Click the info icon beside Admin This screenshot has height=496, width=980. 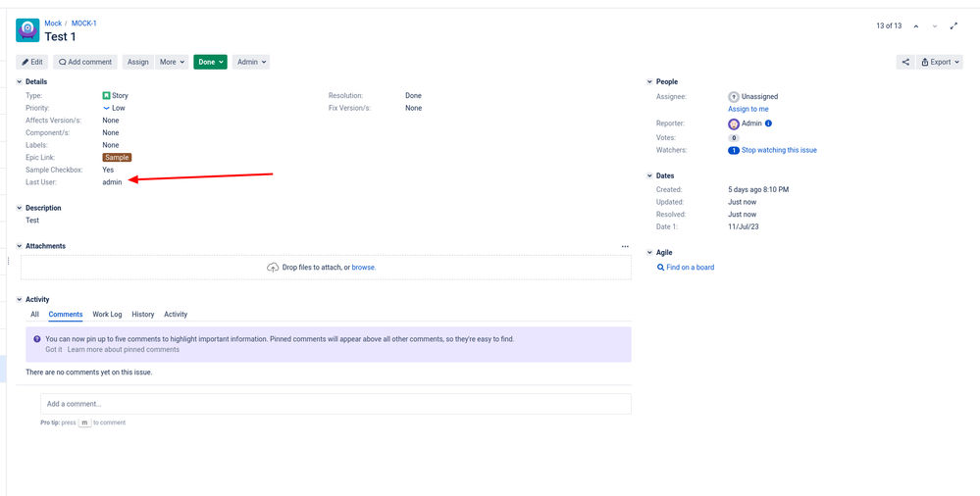(768, 124)
